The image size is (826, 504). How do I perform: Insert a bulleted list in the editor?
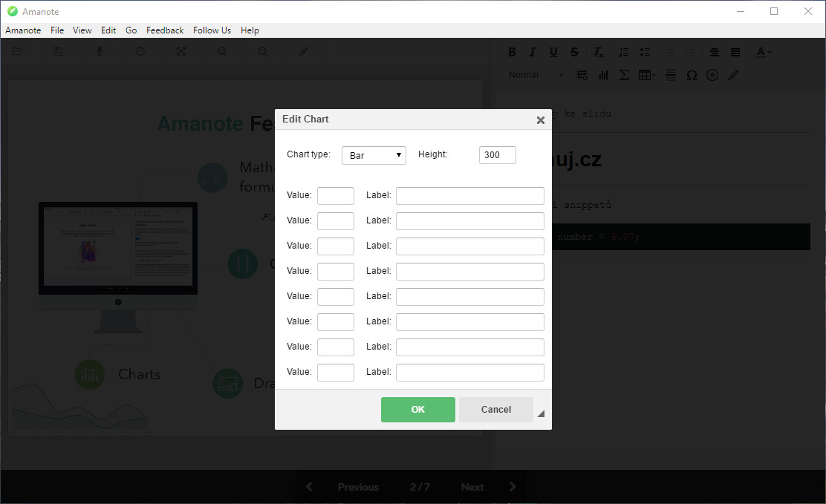pyautogui.click(x=645, y=52)
